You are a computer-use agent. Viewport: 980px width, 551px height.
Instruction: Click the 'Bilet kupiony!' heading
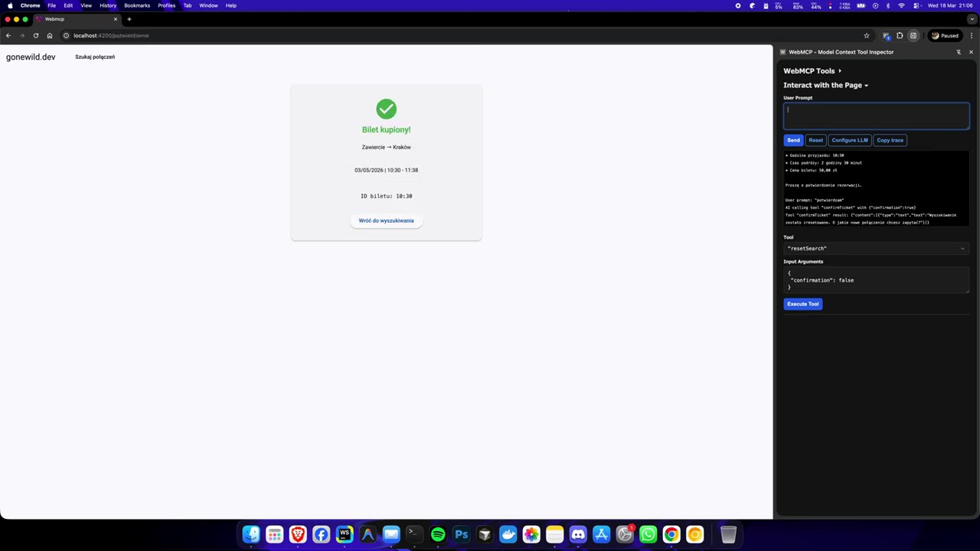coord(386,129)
